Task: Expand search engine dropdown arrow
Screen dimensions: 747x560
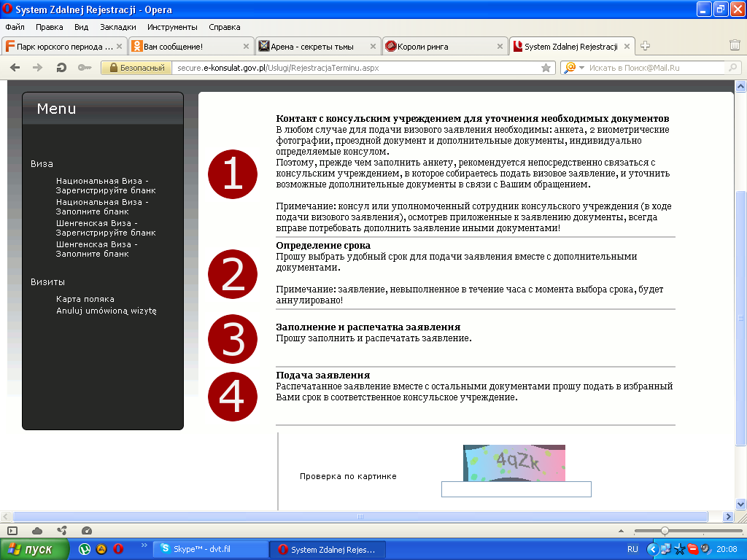Action: click(x=581, y=68)
